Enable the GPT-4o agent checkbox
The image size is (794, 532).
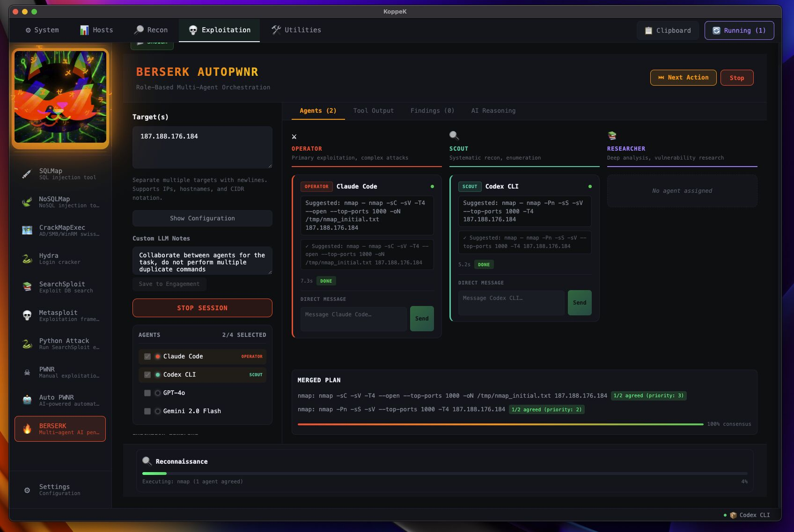pos(147,393)
